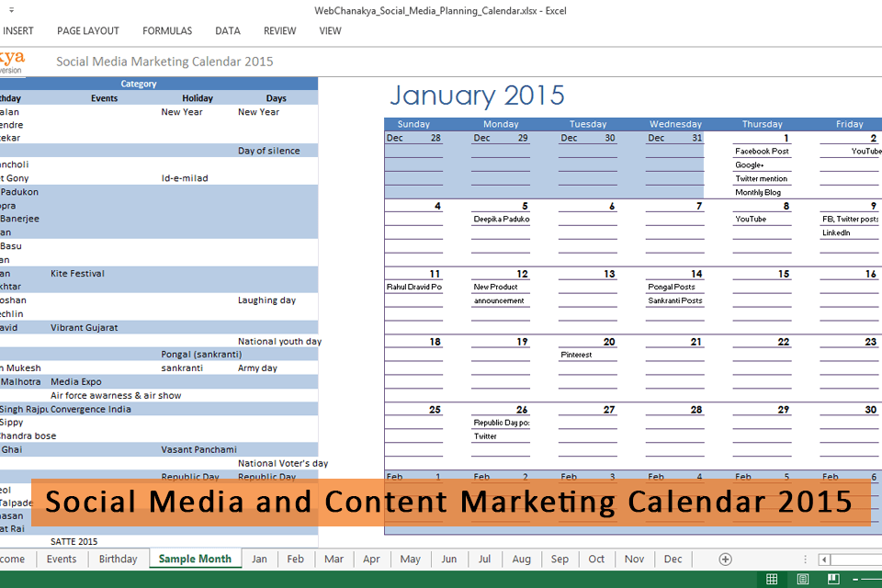Switch to Normal view in status bar
Viewport: 882px width, 588px height.
(x=772, y=579)
